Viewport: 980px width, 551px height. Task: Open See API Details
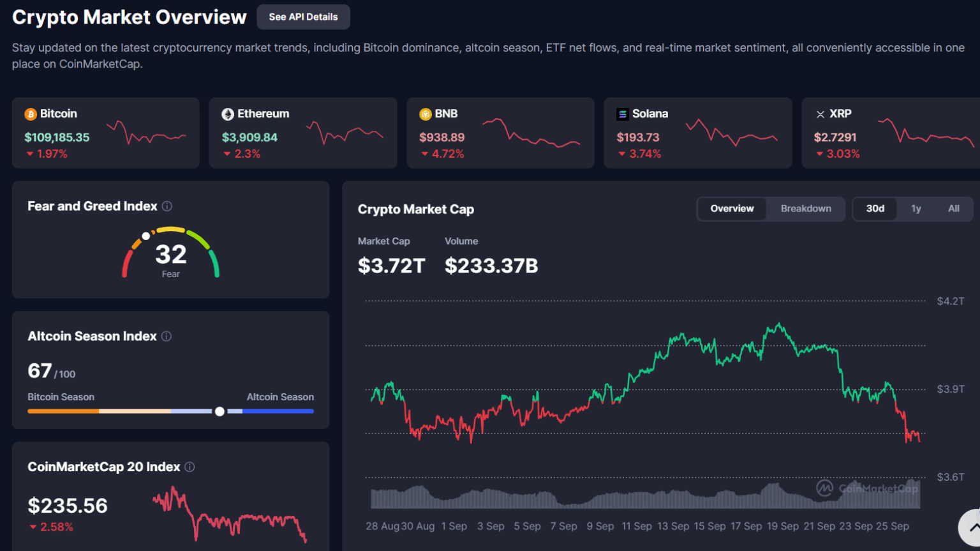coord(303,17)
